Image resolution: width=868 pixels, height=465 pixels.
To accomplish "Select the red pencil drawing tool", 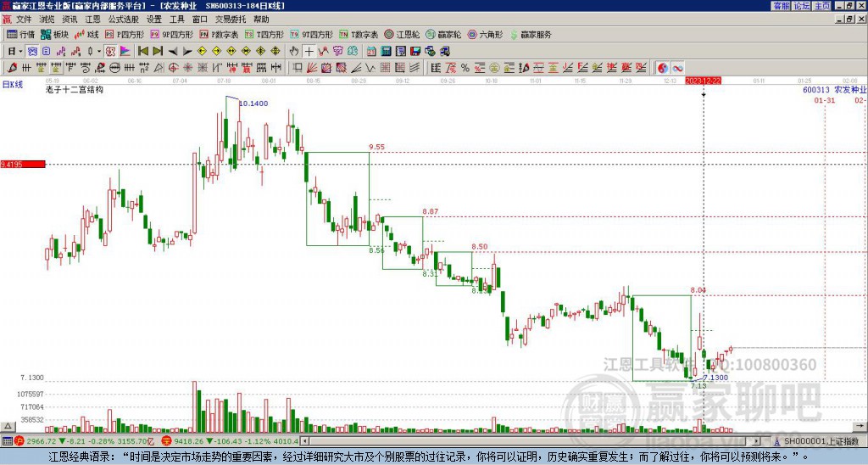I will [12, 68].
